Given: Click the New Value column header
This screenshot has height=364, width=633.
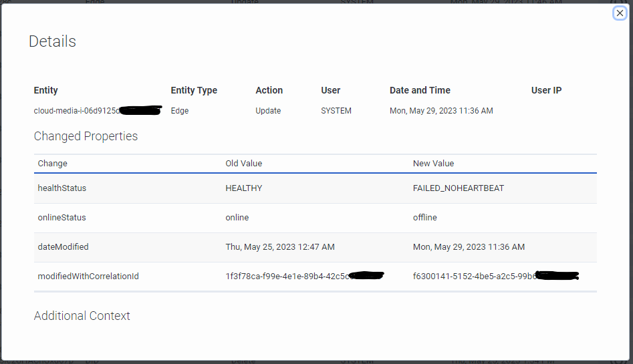Looking at the screenshot, I should pos(434,163).
